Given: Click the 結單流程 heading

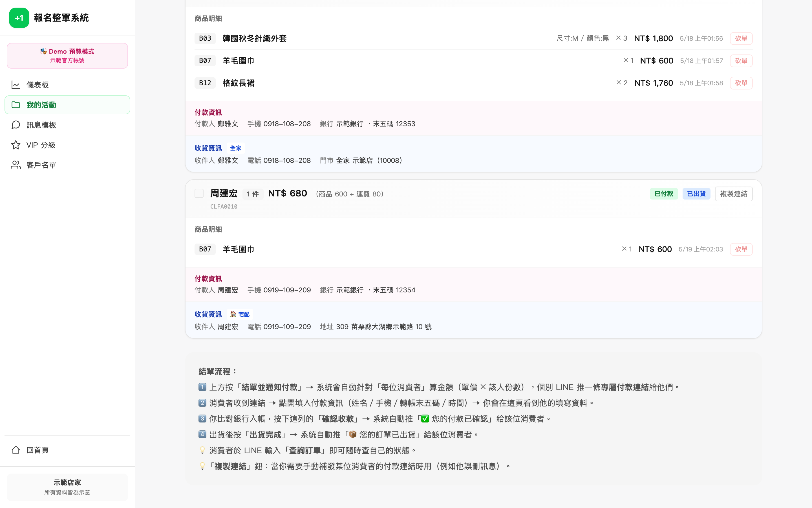Looking at the screenshot, I should pos(217,372).
